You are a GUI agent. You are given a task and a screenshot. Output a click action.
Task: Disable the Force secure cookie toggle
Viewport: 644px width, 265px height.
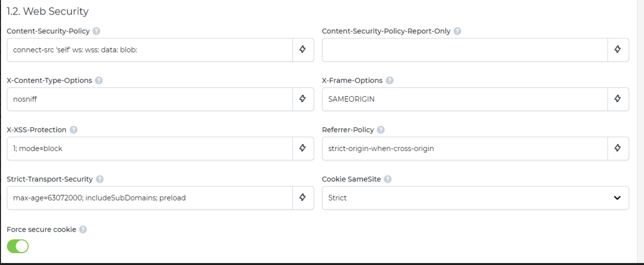pyautogui.click(x=18, y=246)
